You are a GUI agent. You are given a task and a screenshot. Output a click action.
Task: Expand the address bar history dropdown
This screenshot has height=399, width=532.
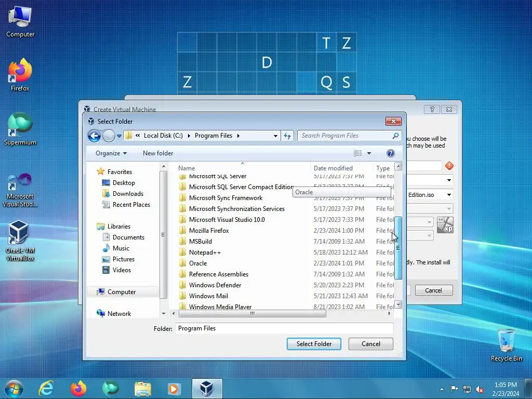click(275, 136)
